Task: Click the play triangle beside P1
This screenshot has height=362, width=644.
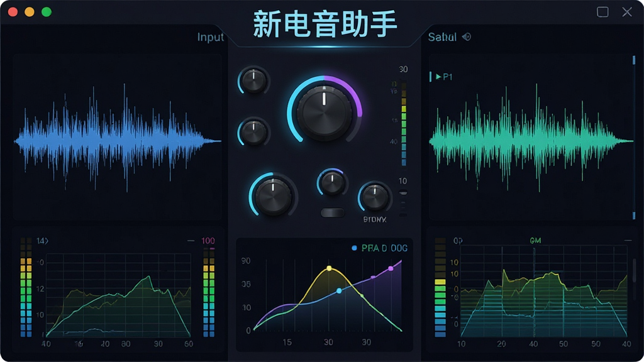Action: (x=438, y=77)
